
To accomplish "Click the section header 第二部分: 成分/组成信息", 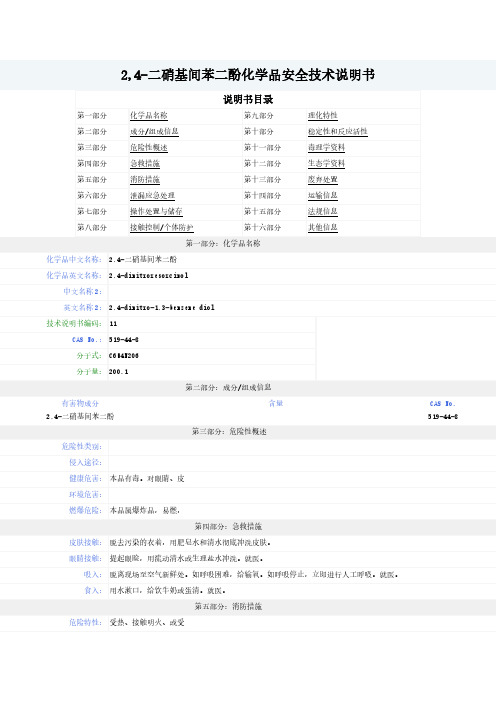I will pyautogui.click(x=228, y=387).
